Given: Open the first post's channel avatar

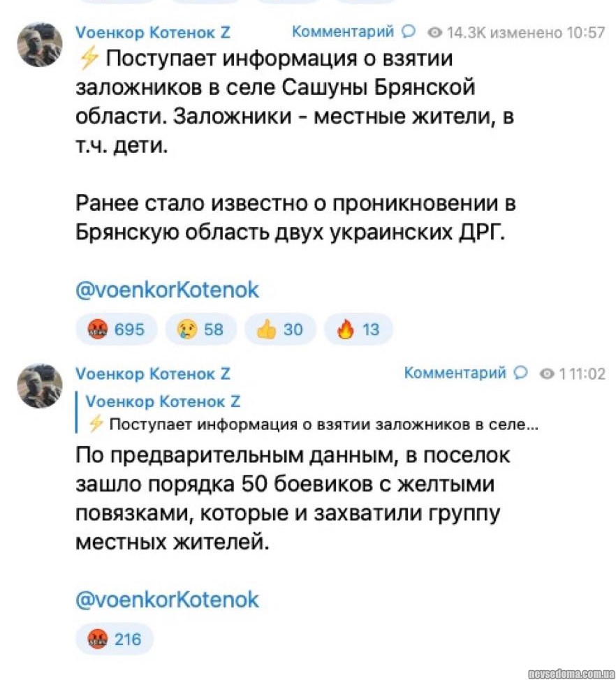Looking at the screenshot, I should [x=39, y=44].
